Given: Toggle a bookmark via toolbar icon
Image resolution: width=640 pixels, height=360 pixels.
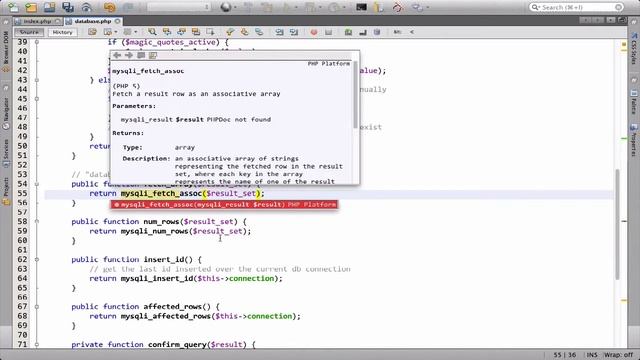Looking at the screenshot, I should click(x=259, y=32).
